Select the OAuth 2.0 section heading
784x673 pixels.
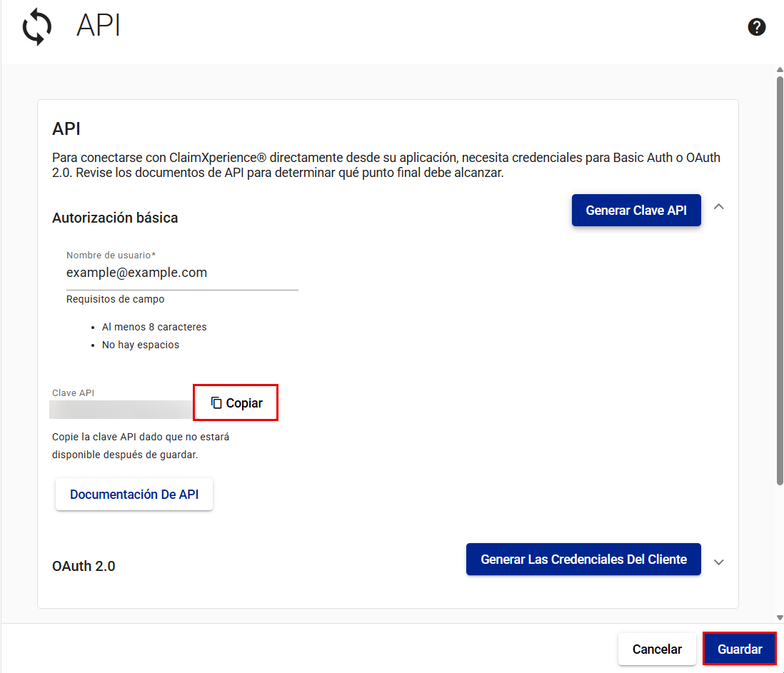84,567
